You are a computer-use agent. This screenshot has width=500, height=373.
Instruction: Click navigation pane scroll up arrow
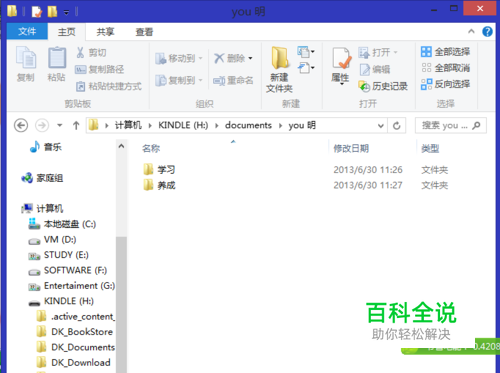click(x=121, y=146)
